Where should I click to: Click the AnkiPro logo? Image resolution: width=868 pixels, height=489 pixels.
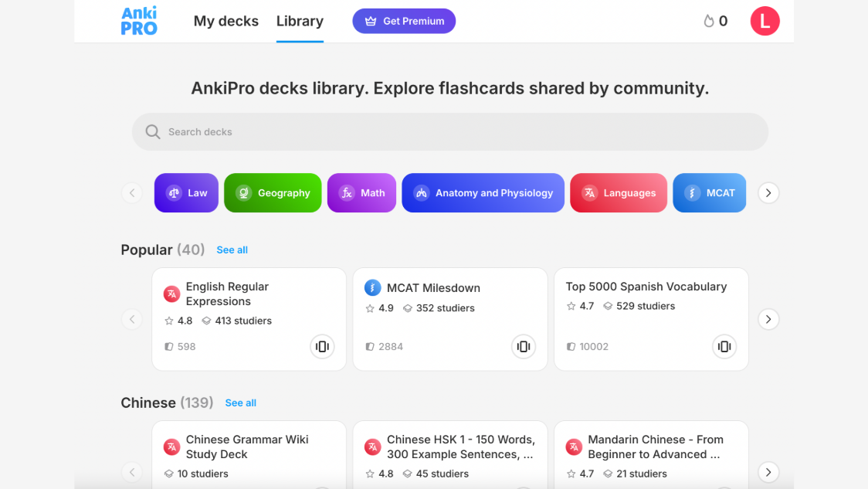click(x=139, y=21)
